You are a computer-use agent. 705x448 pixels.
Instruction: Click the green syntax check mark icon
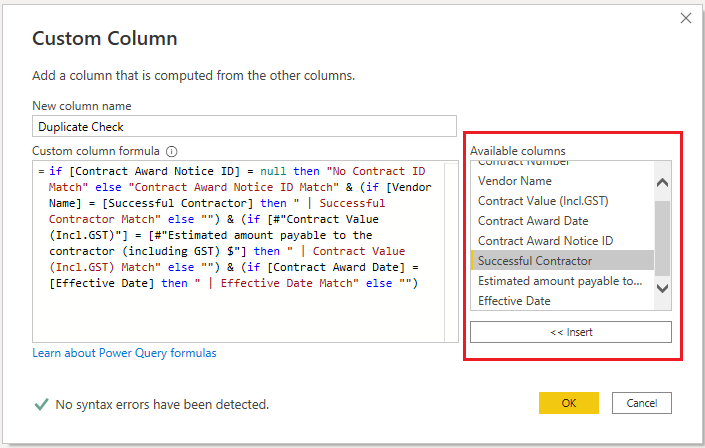pos(41,404)
